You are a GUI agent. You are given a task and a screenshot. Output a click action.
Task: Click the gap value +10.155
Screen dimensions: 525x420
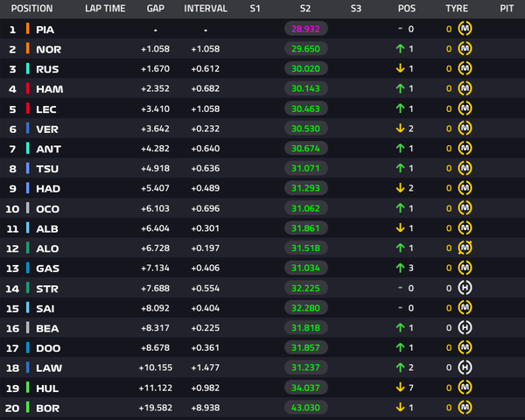tap(156, 367)
